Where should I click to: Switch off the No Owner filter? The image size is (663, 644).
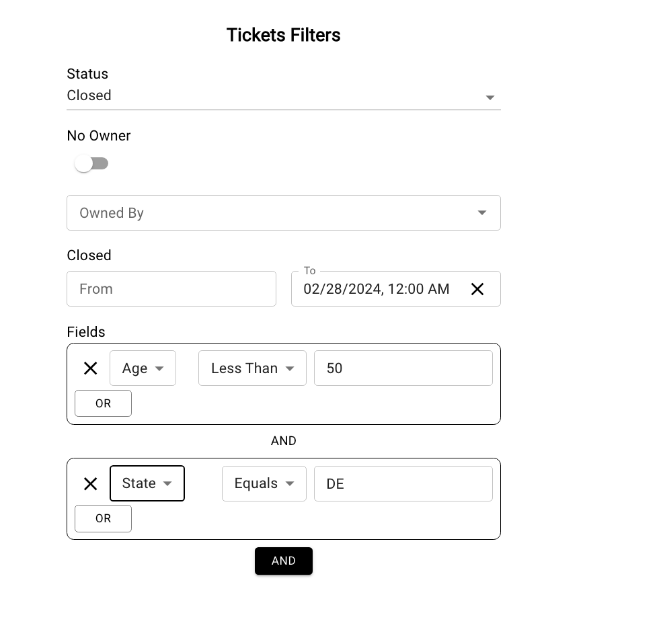click(x=92, y=163)
